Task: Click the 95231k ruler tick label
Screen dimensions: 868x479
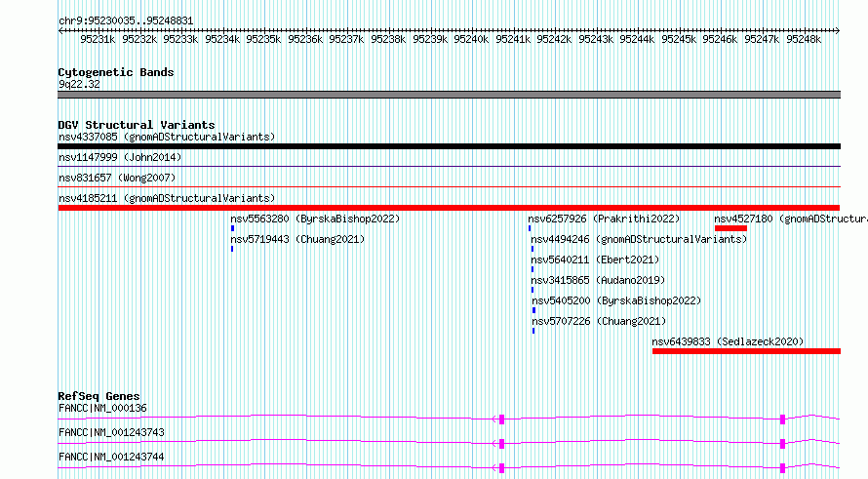Action: [98, 39]
